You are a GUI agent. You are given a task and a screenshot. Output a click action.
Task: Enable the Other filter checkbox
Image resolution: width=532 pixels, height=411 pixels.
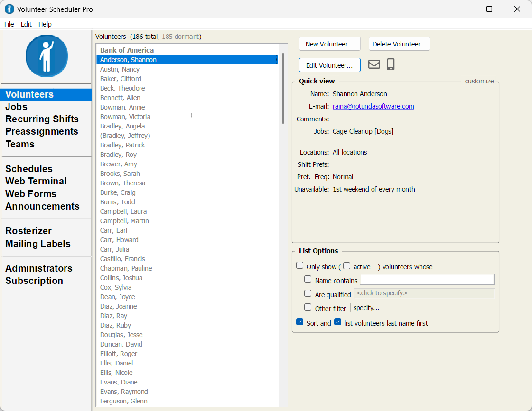click(308, 307)
